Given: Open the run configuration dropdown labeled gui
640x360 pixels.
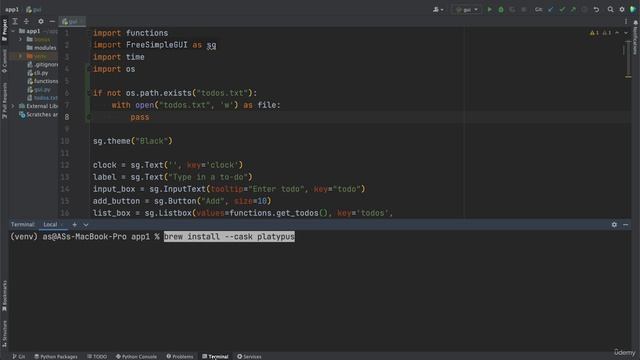Looking at the screenshot, I should tap(467, 9).
